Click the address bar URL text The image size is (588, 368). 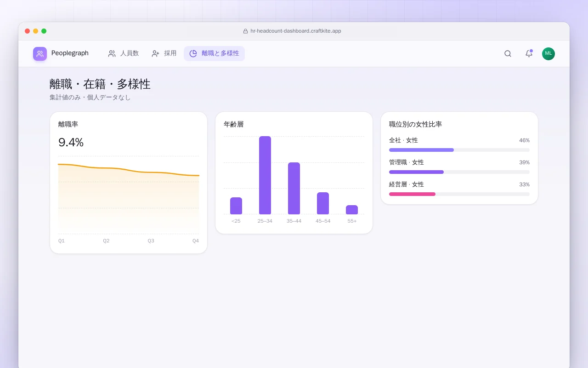[x=296, y=31]
